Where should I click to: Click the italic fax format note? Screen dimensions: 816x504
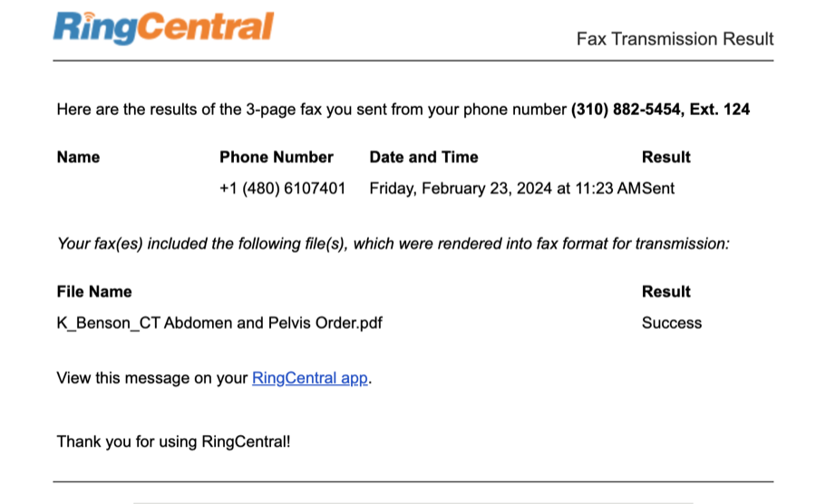[x=393, y=244]
